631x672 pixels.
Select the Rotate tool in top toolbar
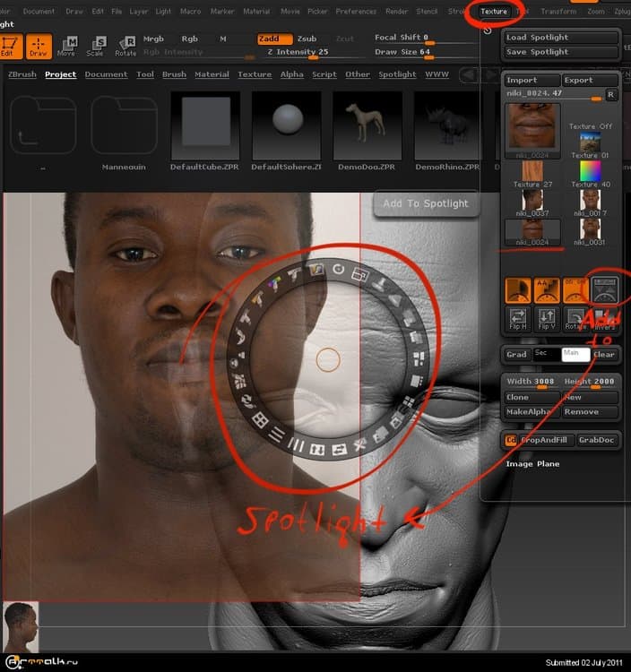[125, 46]
